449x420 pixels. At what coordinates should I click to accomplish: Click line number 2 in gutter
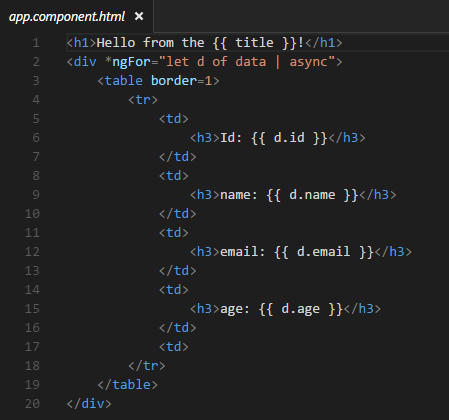click(x=36, y=62)
